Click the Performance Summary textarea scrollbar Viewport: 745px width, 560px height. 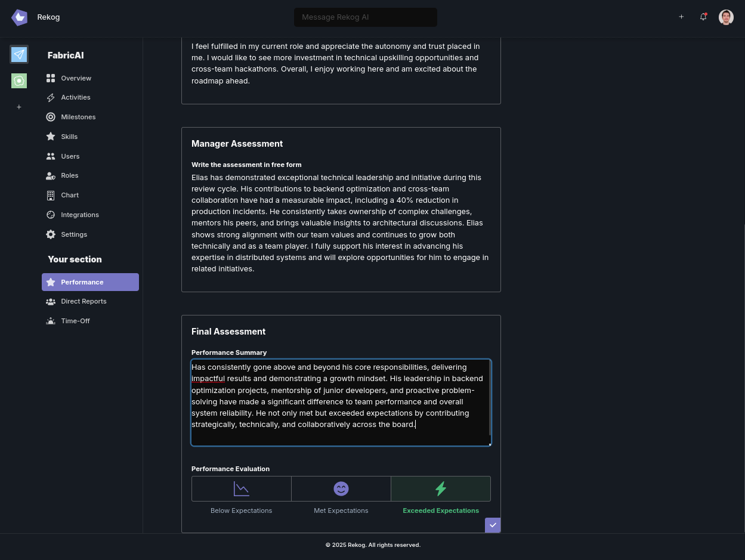[490, 397]
